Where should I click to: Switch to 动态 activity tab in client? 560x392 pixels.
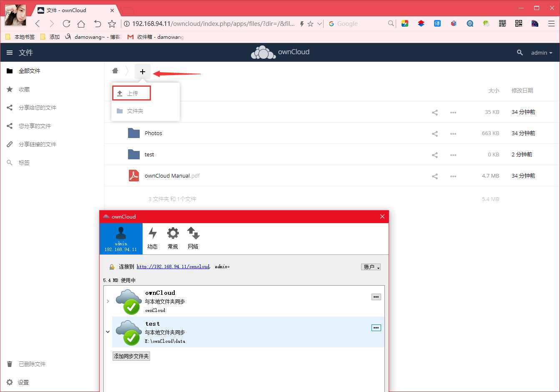click(x=153, y=239)
